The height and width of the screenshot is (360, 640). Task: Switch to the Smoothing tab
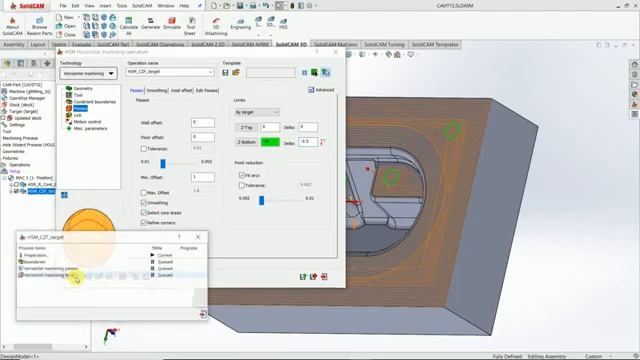157,91
